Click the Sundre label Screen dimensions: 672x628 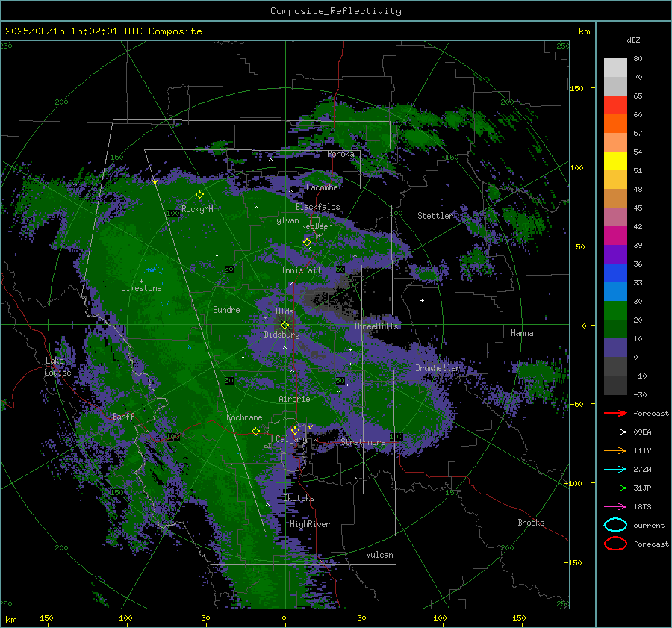226,310
